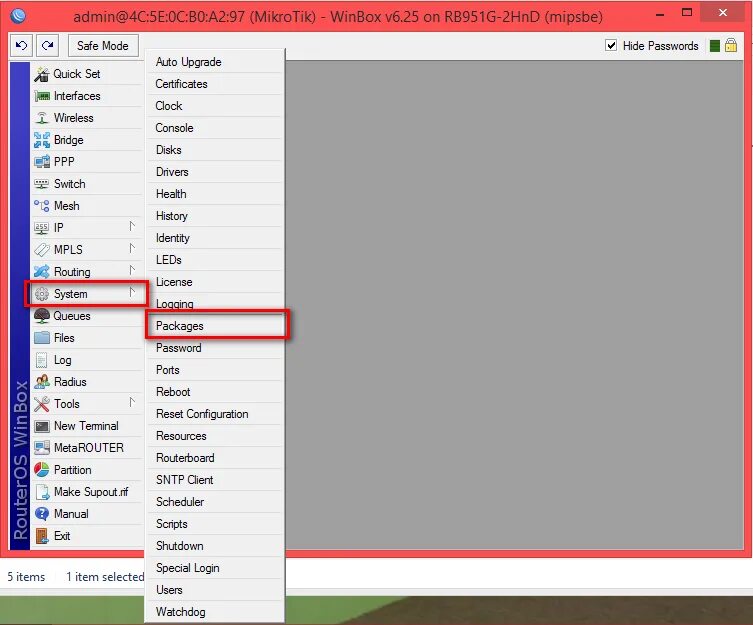753x625 pixels.
Task: Choose Shutdown from the submenu
Action: click(x=215, y=546)
